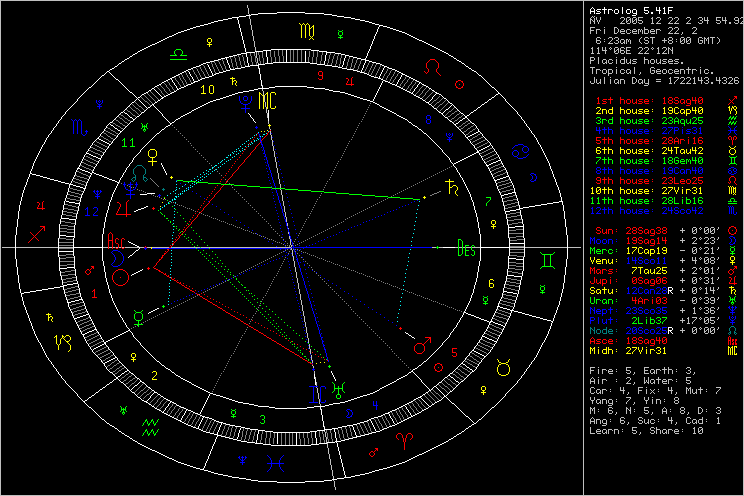Click the green Mercury glyph in the chart wheel

(x=137, y=318)
